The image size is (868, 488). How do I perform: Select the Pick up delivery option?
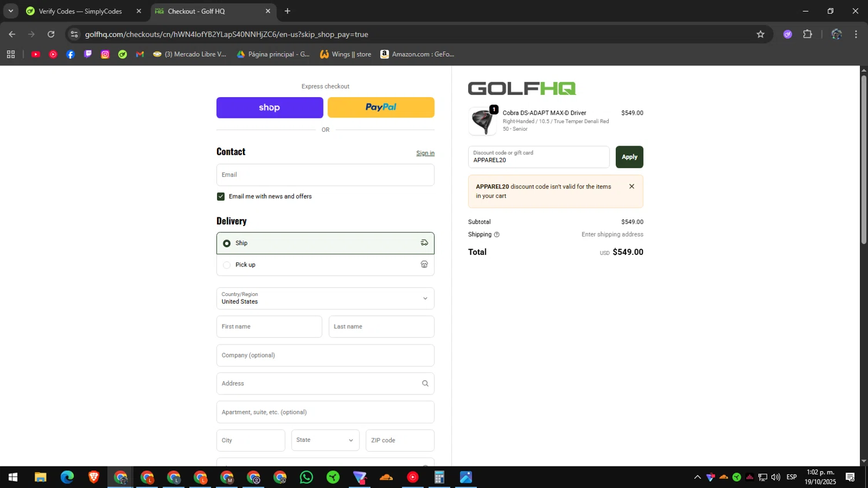325,265
